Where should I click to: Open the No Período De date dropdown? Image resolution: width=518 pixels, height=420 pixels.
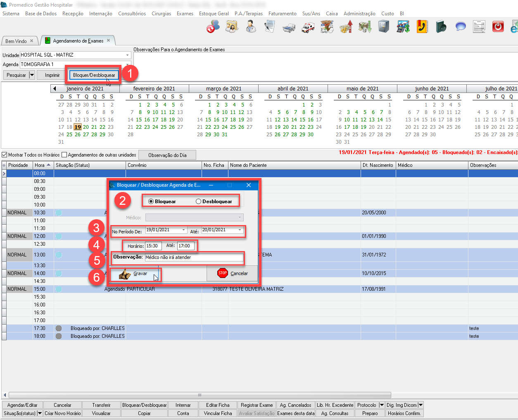click(x=184, y=230)
